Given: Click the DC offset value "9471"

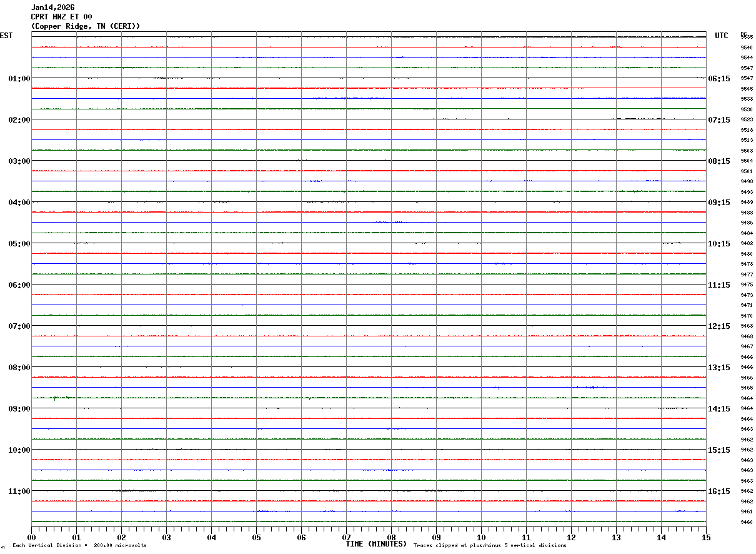Looking at the screenshot, I should pos(747,305).
